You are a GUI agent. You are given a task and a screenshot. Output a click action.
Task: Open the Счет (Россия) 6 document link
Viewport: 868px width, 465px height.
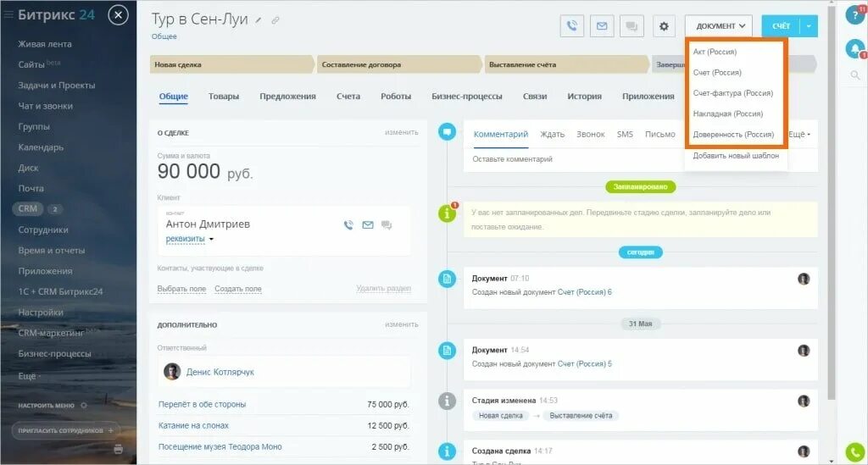point(585,292)
